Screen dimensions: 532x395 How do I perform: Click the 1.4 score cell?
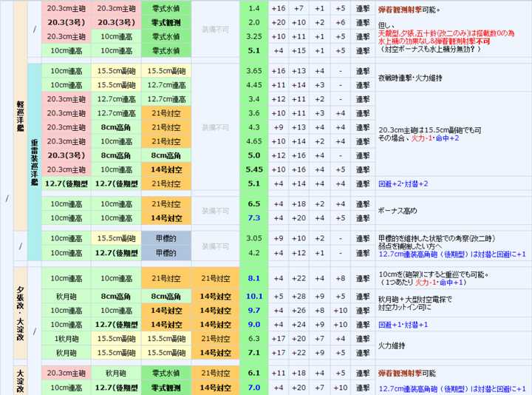point(253,8)
